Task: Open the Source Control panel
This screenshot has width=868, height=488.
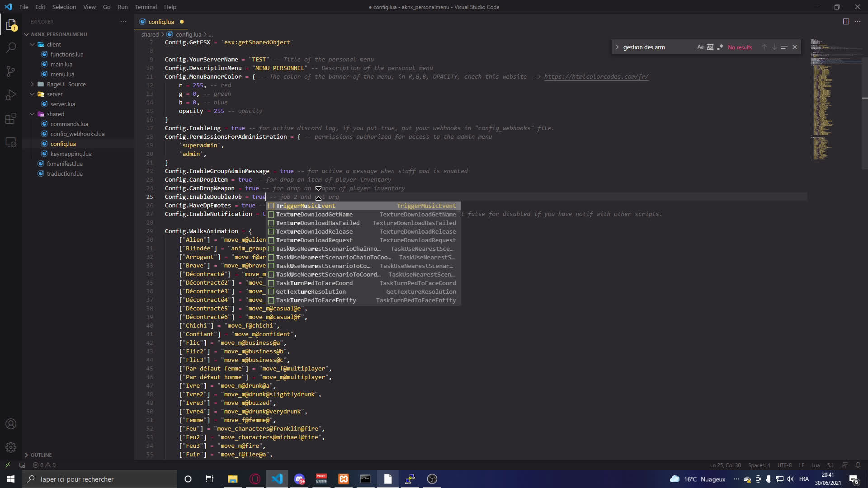Action: (x=11, y=71)
